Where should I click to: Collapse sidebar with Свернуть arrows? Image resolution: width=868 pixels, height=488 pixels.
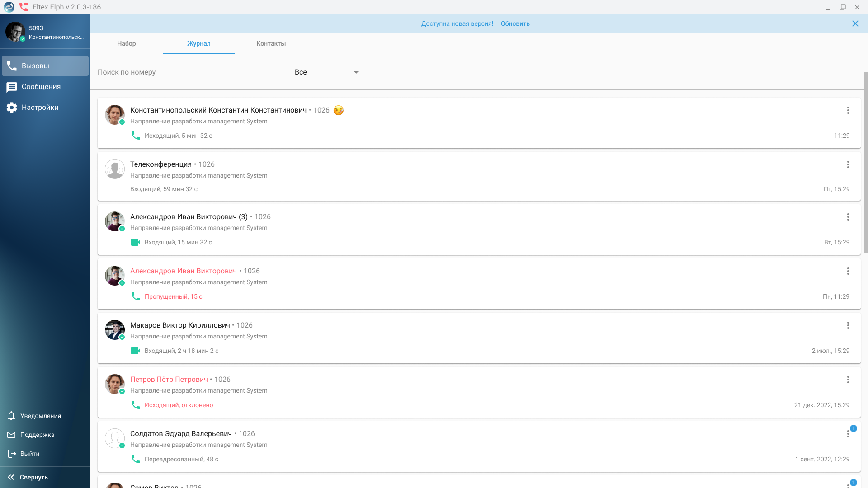[x=11, y=477]
